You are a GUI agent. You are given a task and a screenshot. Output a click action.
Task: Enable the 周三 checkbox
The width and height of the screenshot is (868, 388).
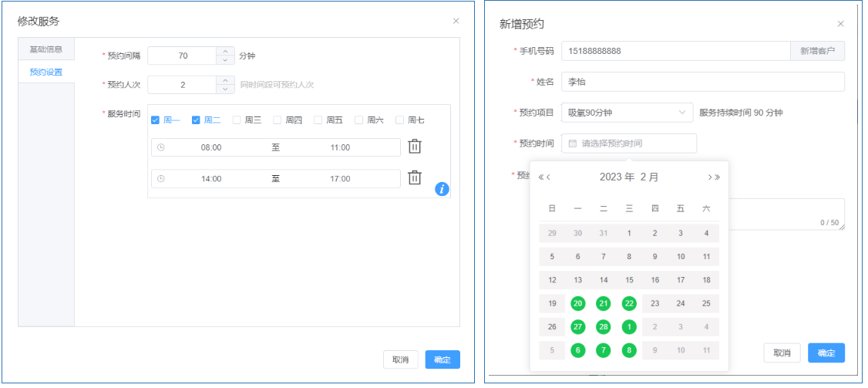237,120
